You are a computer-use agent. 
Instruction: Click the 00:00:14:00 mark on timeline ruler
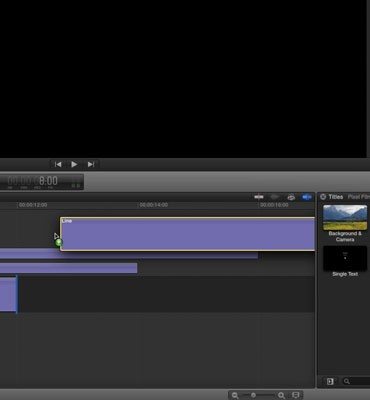click(x=153, y=205)
